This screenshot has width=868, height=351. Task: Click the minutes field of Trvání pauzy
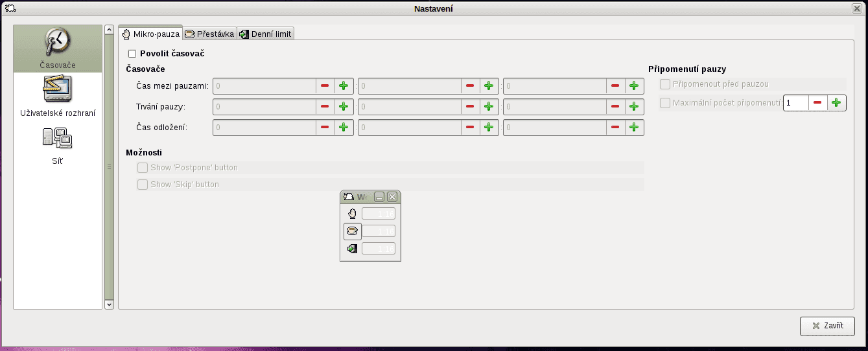click(x=410, y=107)
